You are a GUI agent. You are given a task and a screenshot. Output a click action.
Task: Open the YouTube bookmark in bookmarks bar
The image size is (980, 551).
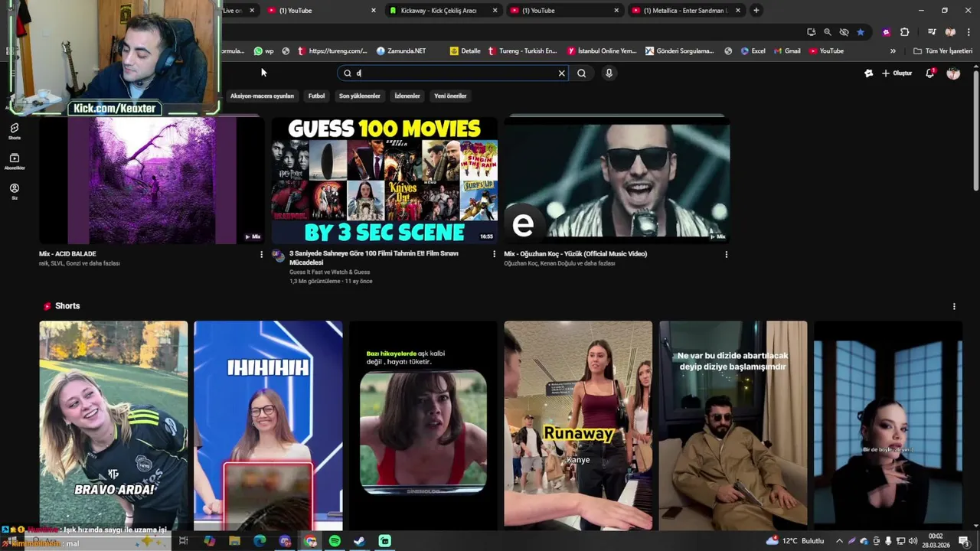(826, 51)
